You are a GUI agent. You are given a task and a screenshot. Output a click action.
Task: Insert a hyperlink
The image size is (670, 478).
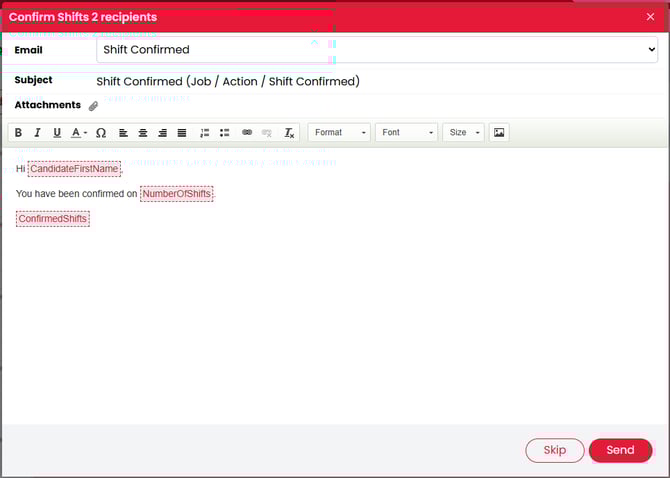(x=247, y=133)
